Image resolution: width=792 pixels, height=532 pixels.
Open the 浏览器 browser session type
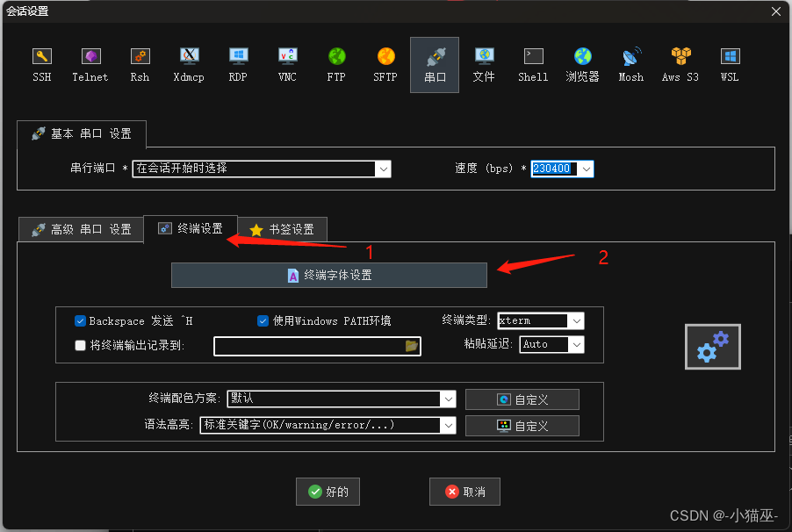[582, 65]
